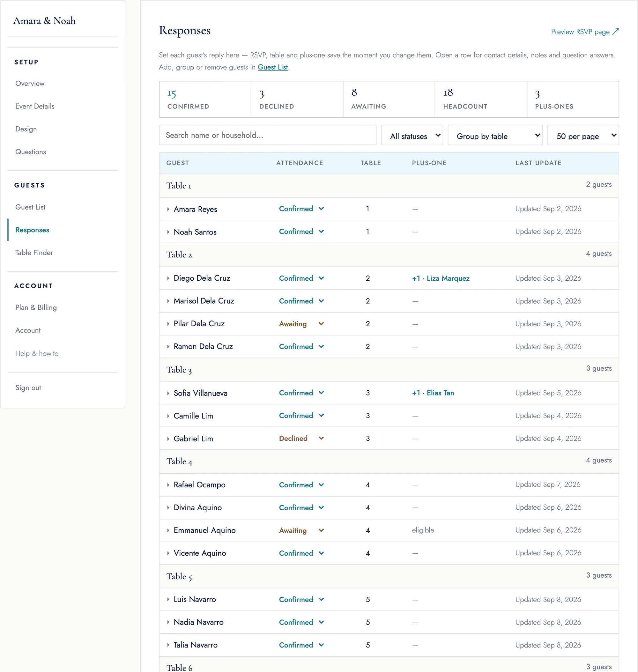Open Vicente Aquino attendance dropdown
The height and width of the screenshot is (672, 638).
[301, 553]
